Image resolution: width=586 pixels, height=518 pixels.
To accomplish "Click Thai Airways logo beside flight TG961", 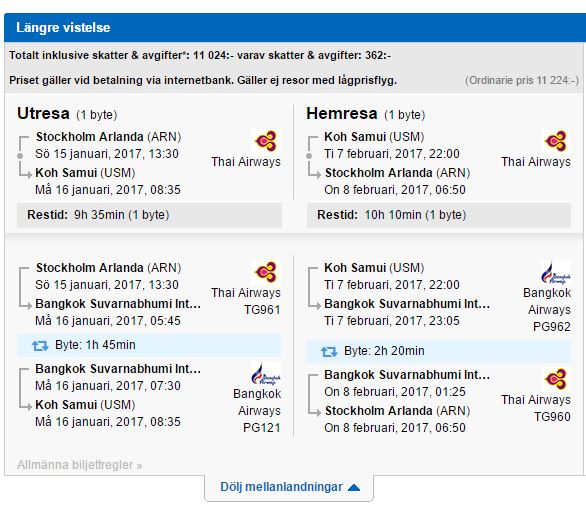I will pos(266,272).
